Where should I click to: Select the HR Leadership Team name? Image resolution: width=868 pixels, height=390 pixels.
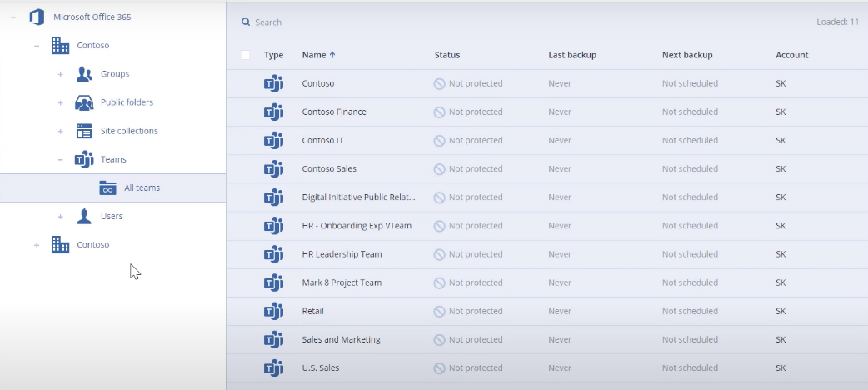[x=342, y=254]
